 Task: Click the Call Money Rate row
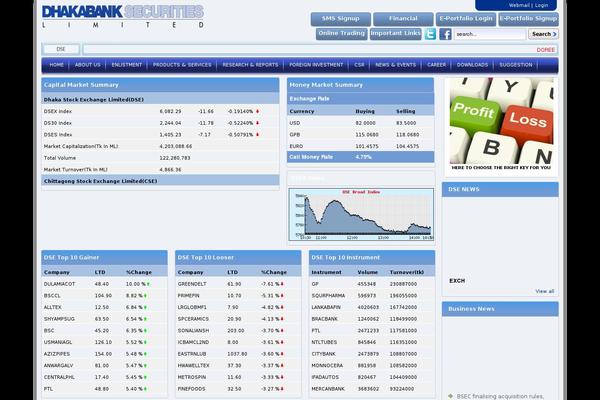tap(360, 157)
